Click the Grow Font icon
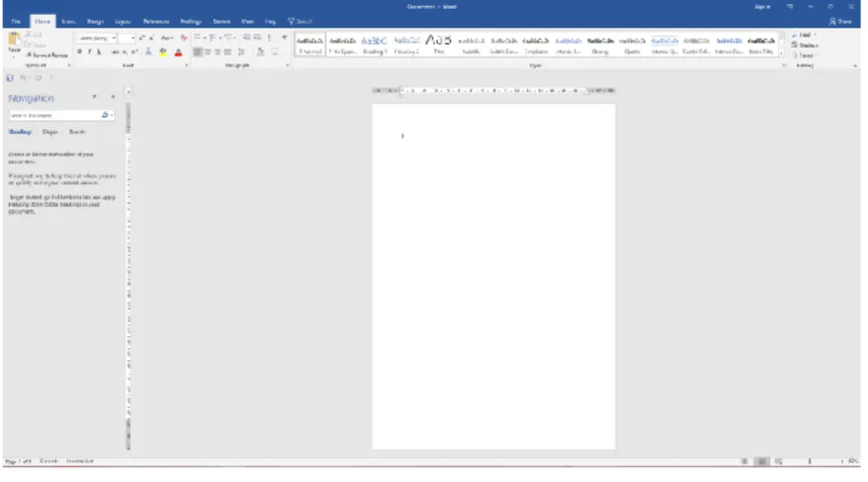The image size is (868, 482). [142, 38]
